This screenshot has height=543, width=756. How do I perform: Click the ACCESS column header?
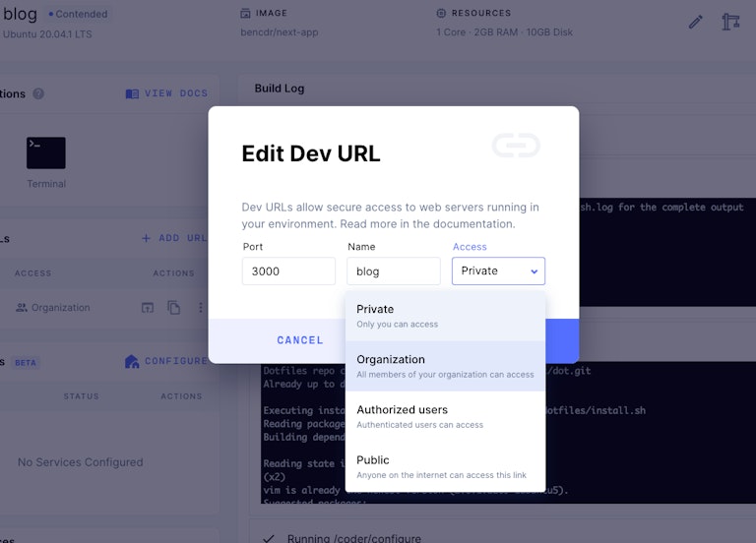pyautogui.click(x=32, y=273)
